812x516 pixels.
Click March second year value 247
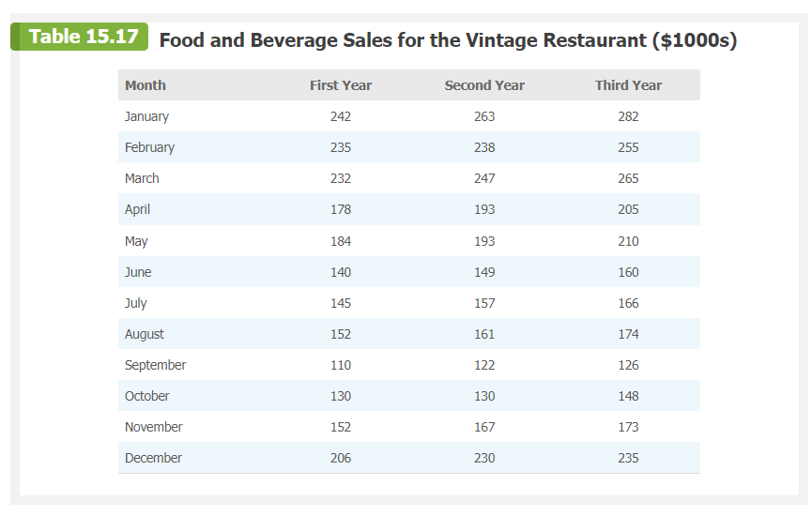click(x=484, y=178)
